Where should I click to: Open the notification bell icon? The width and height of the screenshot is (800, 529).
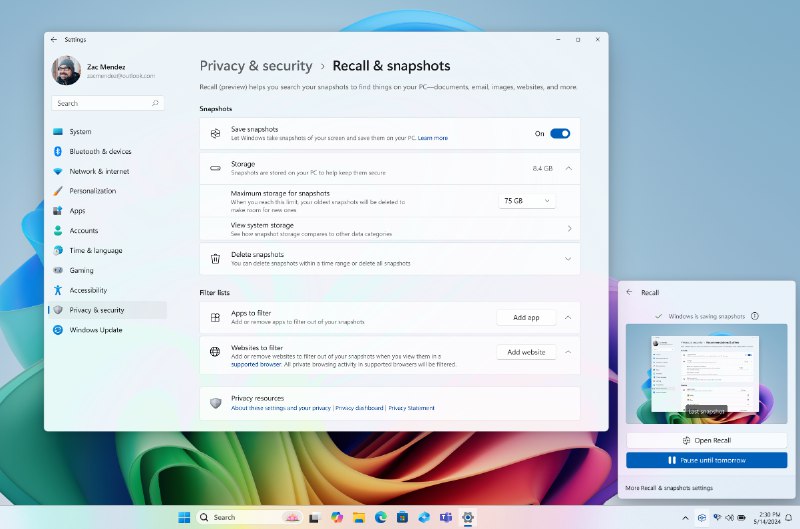(x=789, y=518)
